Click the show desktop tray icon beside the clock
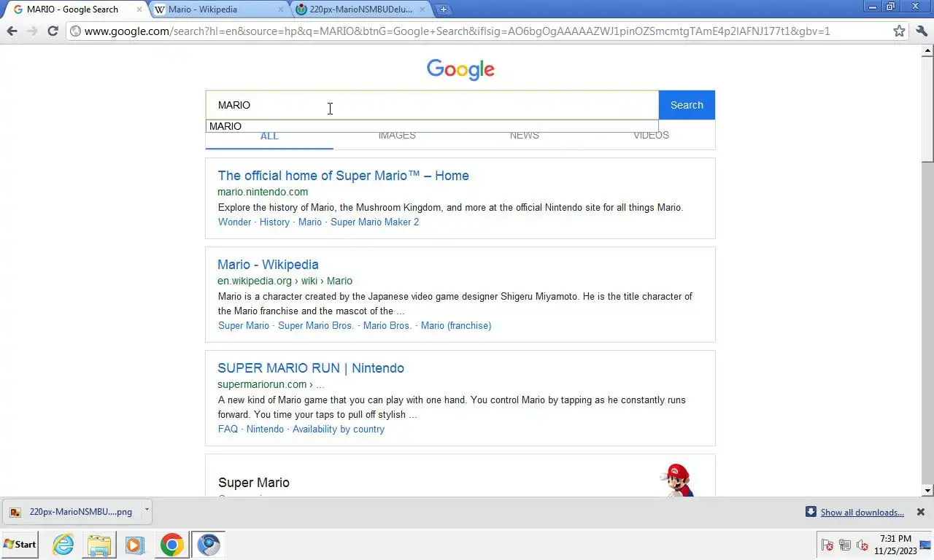Viewport: 934px width, 560px height. [x=925, y=545]
